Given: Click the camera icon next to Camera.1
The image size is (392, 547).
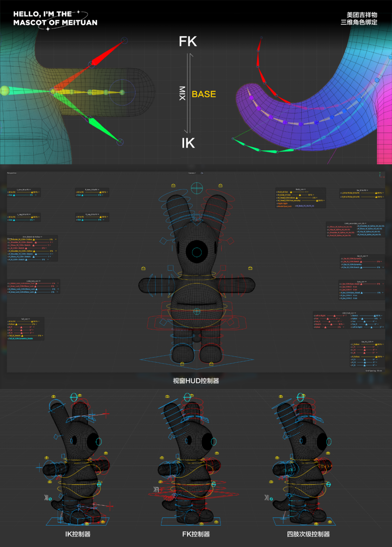Looking at the screenshot, I should pyautogui.click(x=202, y=173).
